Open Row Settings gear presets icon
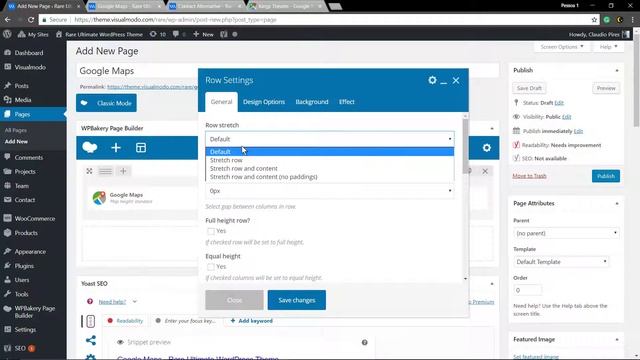640x360 pixels. point(432,80)
